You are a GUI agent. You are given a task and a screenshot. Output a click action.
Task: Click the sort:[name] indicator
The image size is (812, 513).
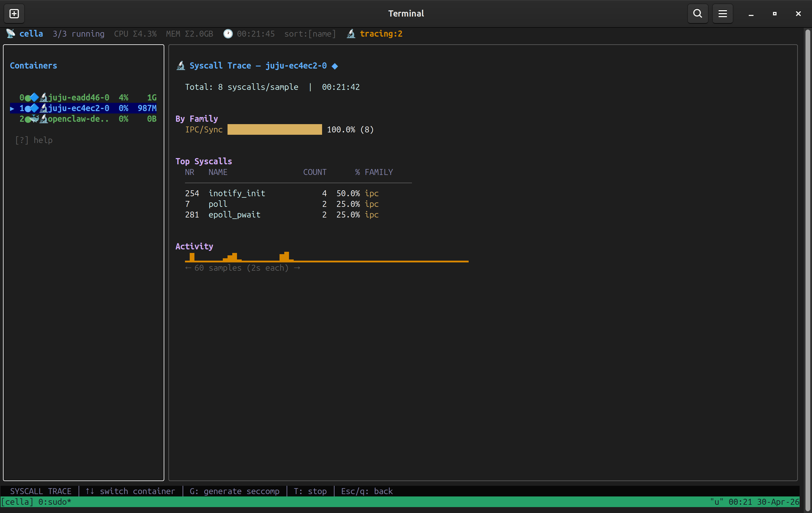pos(310,34)
